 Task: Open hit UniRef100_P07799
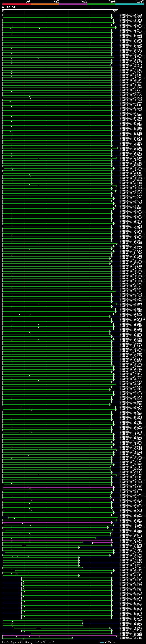131,17
